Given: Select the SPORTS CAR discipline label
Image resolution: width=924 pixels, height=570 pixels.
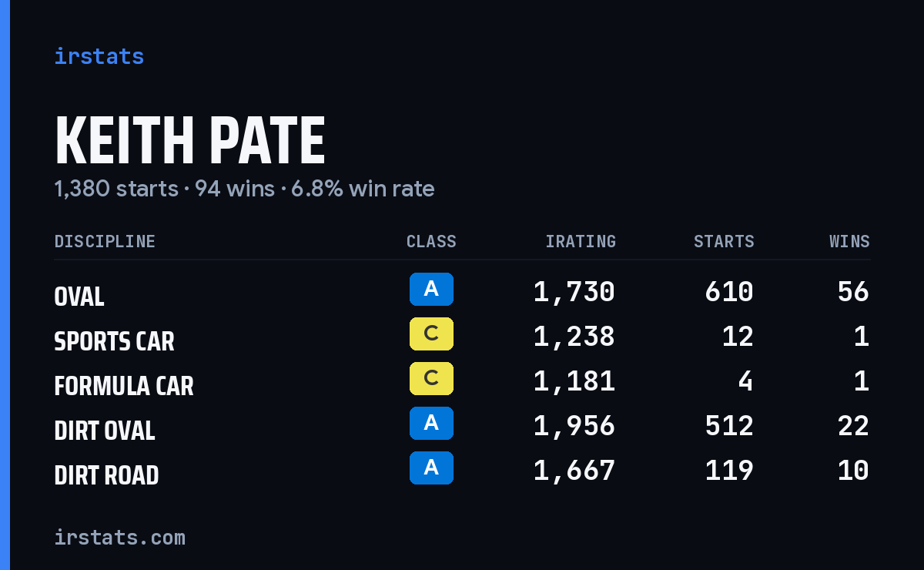Looking at the screenshot, I should [x=115, y=341].
